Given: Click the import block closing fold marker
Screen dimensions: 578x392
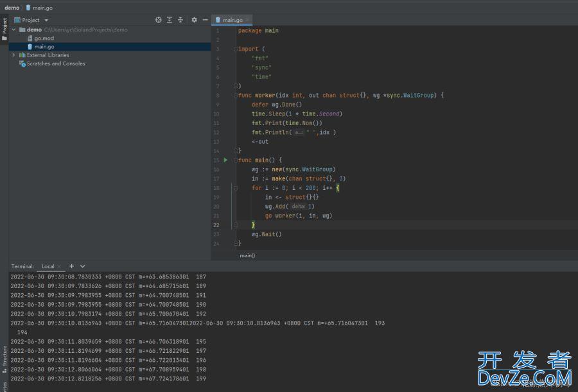Looking at the screenshot, I should 236,86.
